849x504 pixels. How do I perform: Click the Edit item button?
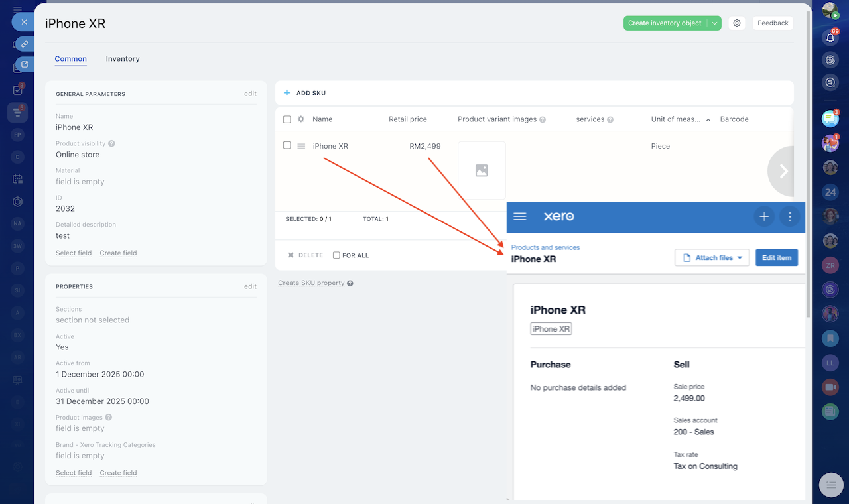[776, 257]
